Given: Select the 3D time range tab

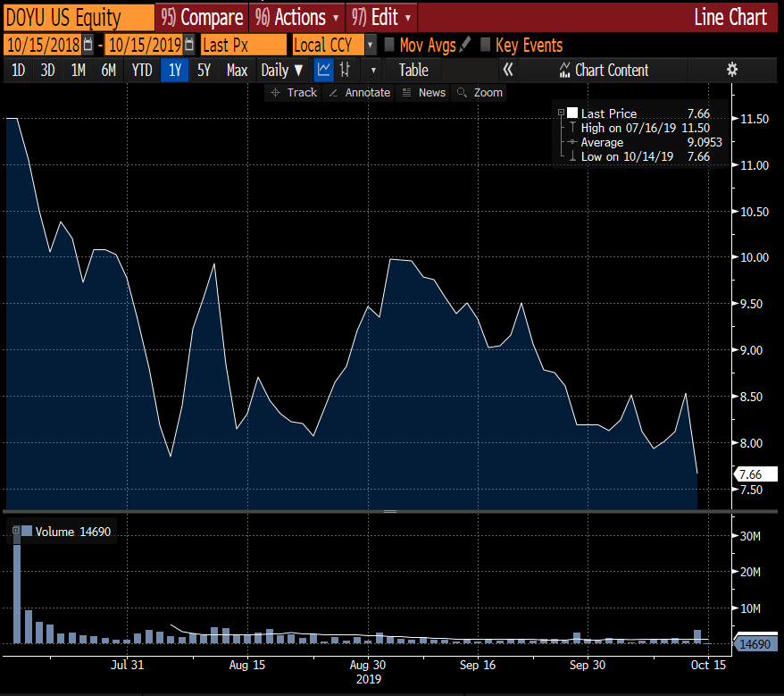Looking at the screenshot, I should tap(48, 70).
